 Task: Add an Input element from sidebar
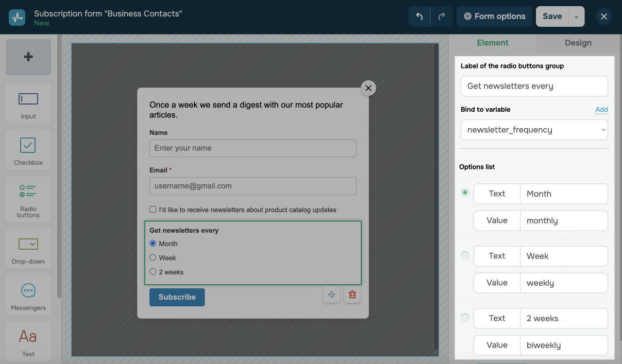[x=28, y=103]
